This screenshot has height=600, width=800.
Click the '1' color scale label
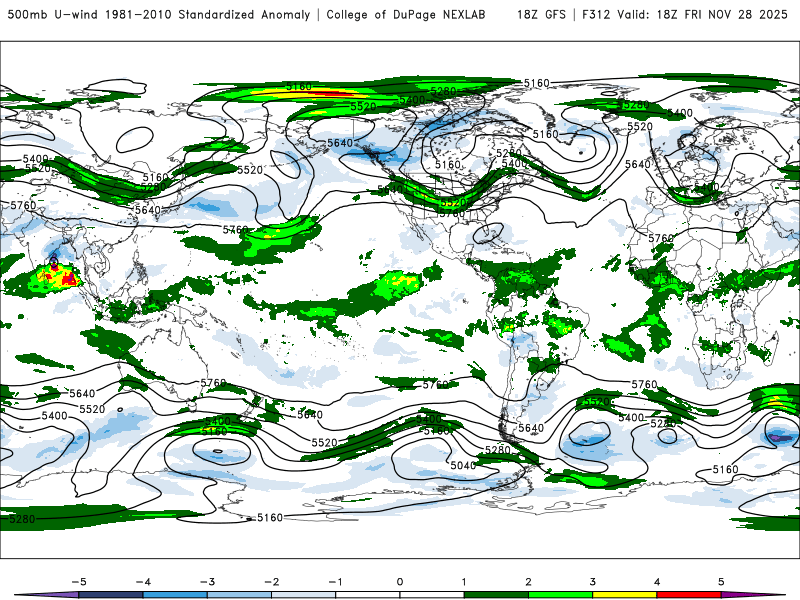tap(464, 582)
